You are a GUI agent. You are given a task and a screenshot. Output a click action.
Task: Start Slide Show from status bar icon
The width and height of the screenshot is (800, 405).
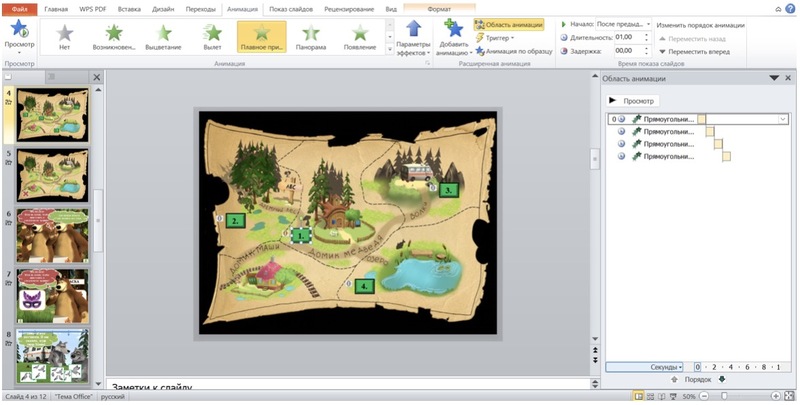point(673,396)
